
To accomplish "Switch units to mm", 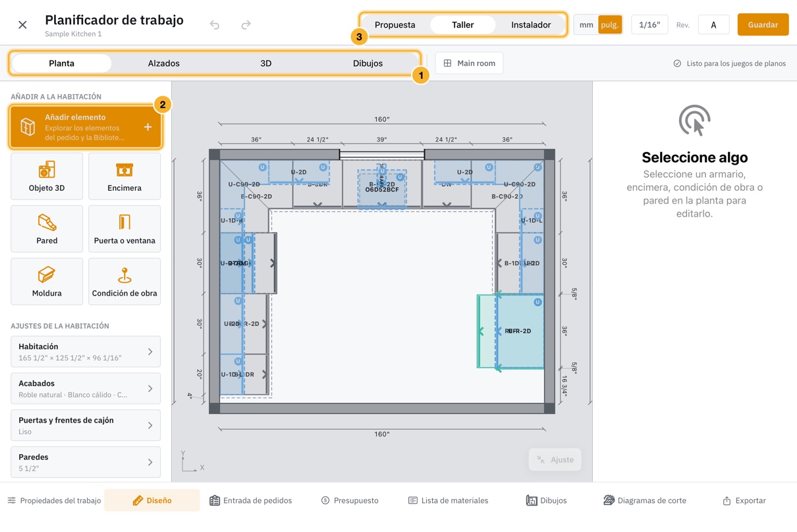I will tap(586, 25).
